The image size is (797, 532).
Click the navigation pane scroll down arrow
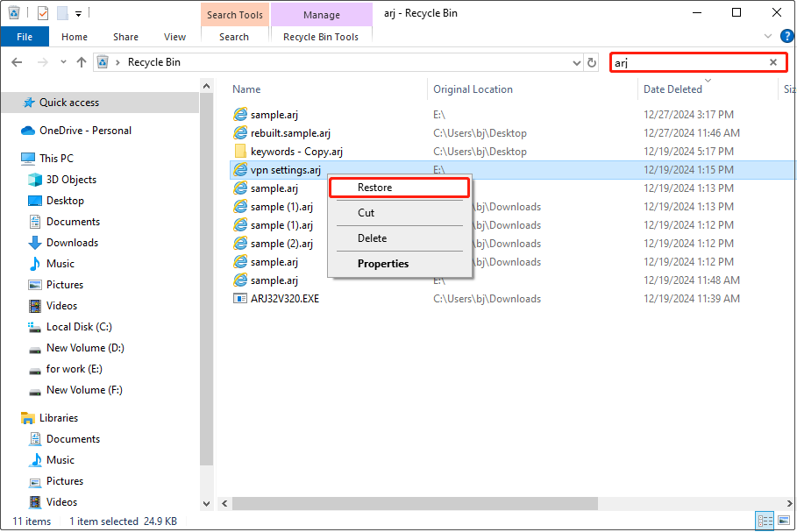point(206,504)
